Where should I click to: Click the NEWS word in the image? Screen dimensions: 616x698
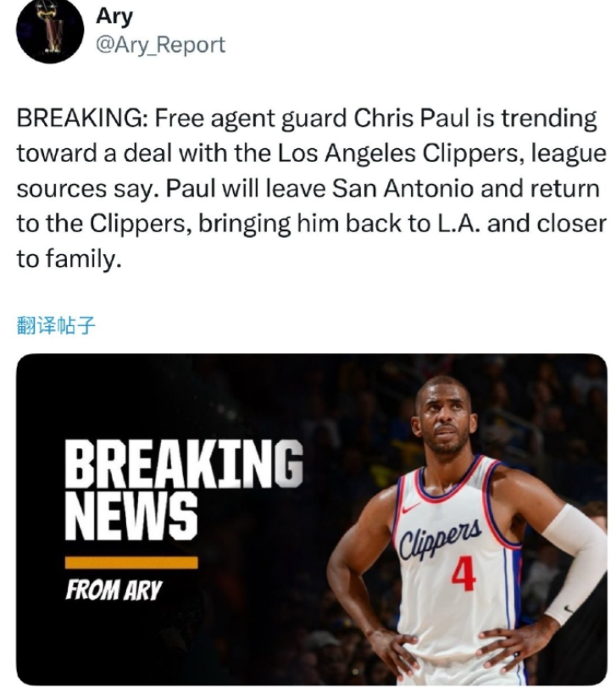point(131,517)
